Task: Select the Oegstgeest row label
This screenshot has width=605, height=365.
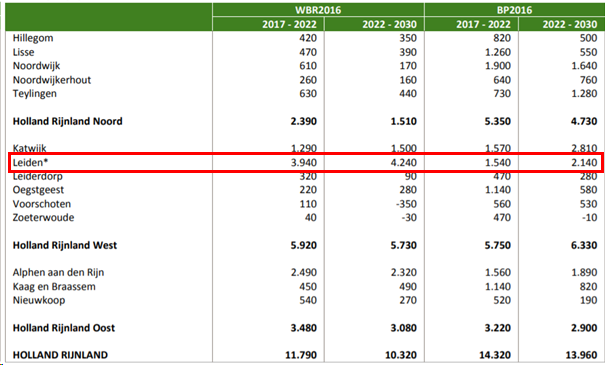Action: coord(38,190)
